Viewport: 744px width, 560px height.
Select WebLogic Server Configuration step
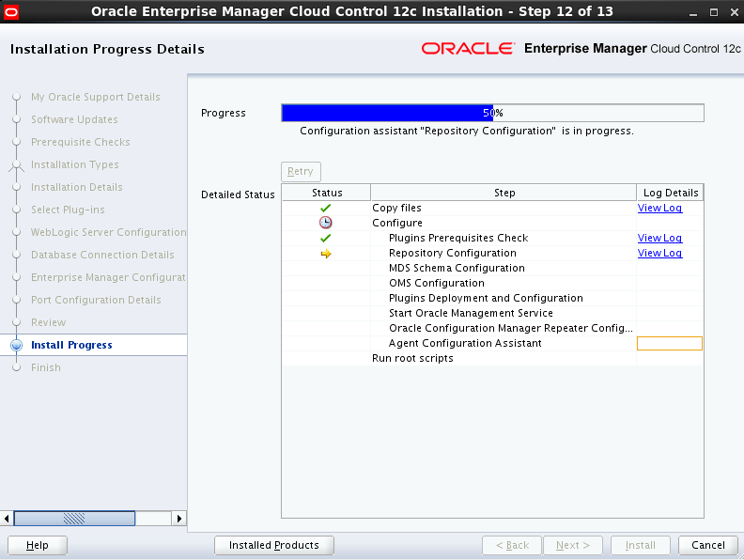(x=108, y=232)
